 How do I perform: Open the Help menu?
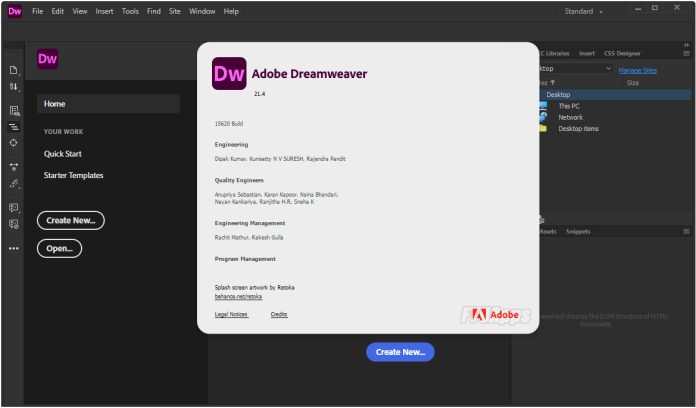click(x=231, y=11)
